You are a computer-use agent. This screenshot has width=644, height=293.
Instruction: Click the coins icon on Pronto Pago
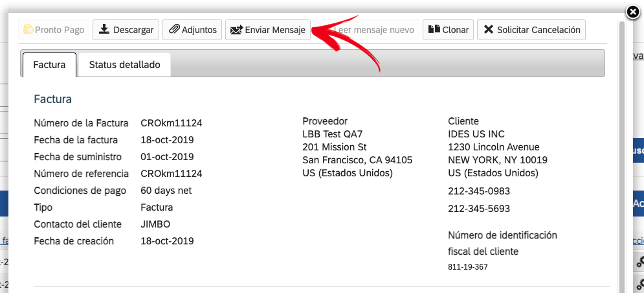[x=28, y=30]
